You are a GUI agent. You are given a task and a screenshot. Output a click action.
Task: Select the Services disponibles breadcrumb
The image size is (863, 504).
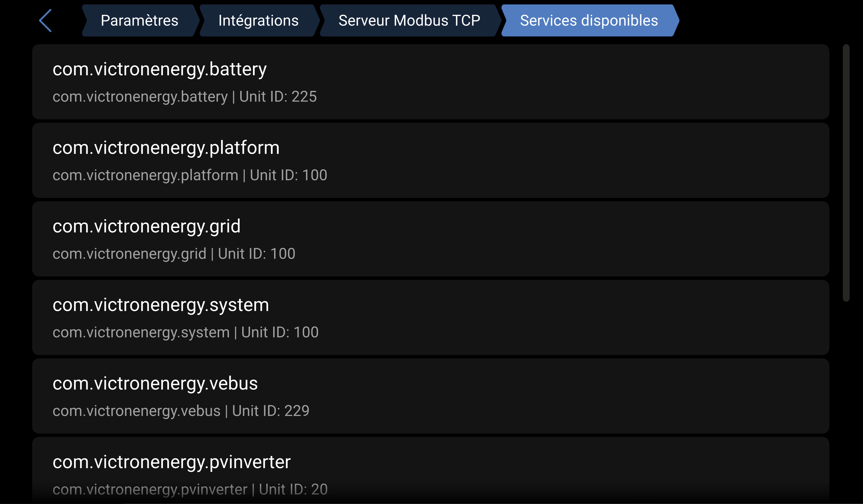click(589, 21)
